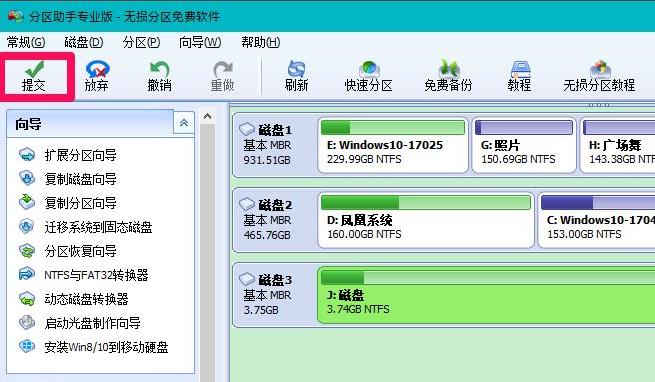Open the 帮助(H) menu
655x382 pixels.
tap(260, 42)
